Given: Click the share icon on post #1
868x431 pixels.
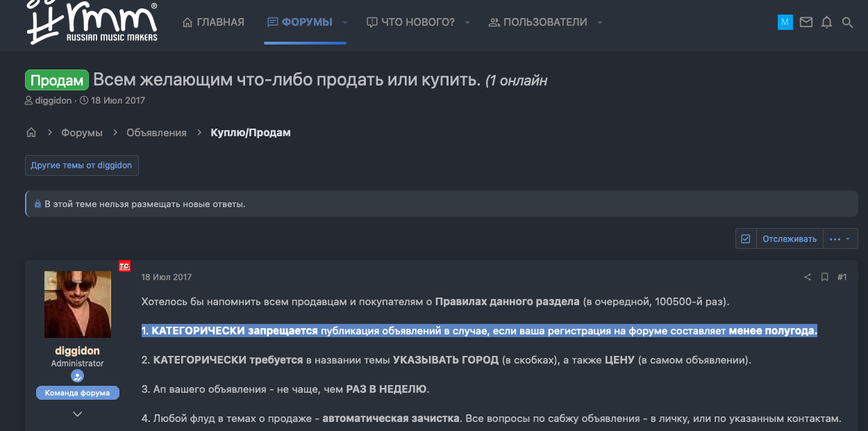Looking at the screenshot, I should tap(808, 277).
